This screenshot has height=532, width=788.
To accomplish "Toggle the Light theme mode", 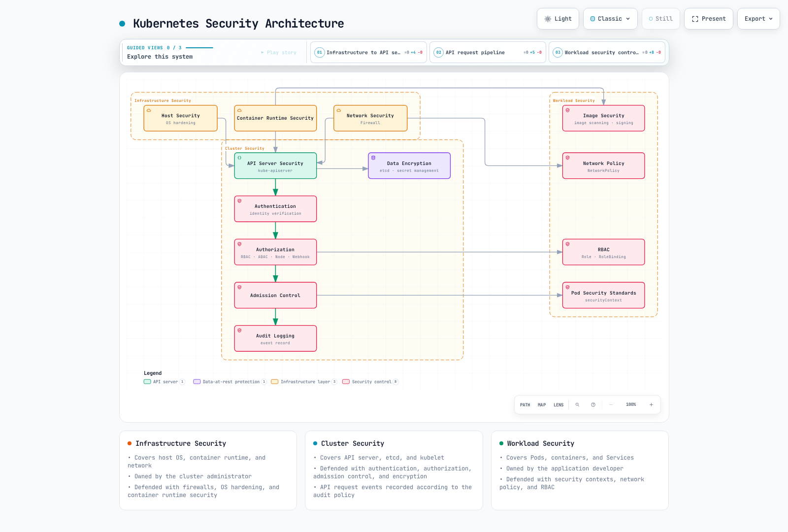I will click(558, 19).
